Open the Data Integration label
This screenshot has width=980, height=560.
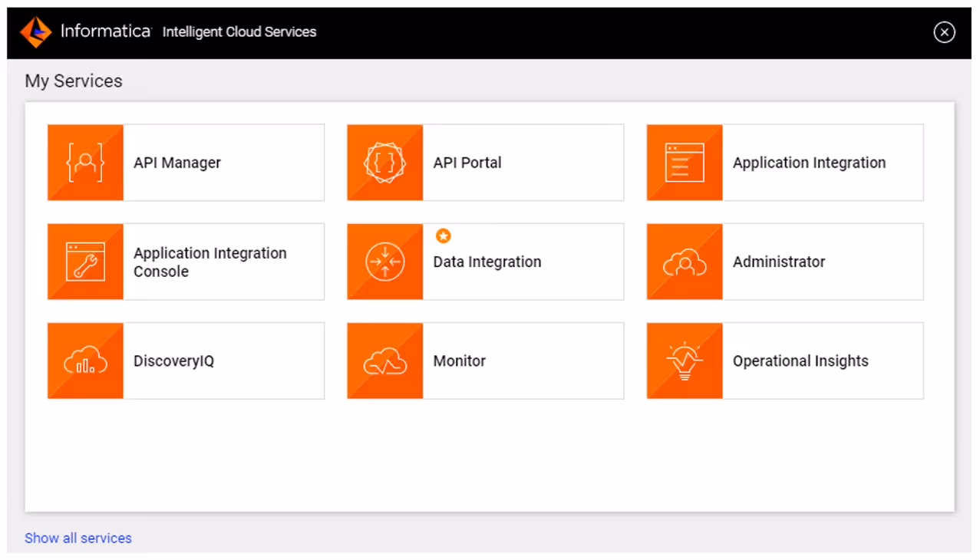point(487,262)
